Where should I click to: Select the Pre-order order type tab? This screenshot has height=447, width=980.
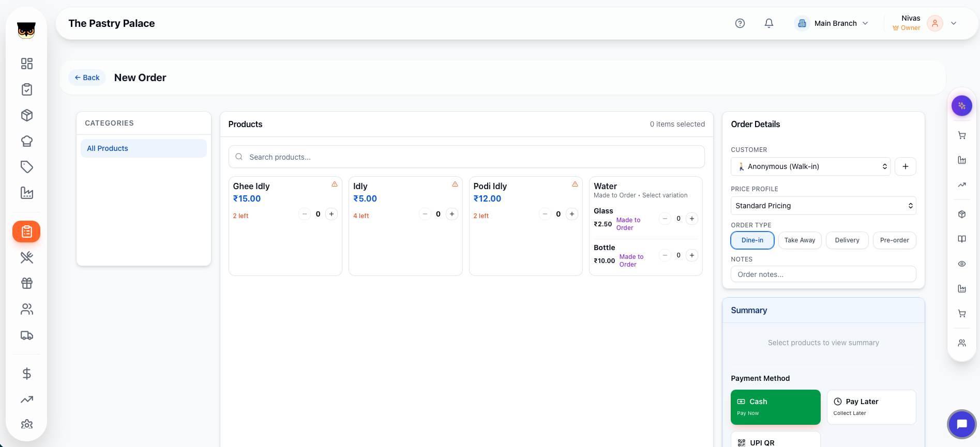(x=894, y=240)
